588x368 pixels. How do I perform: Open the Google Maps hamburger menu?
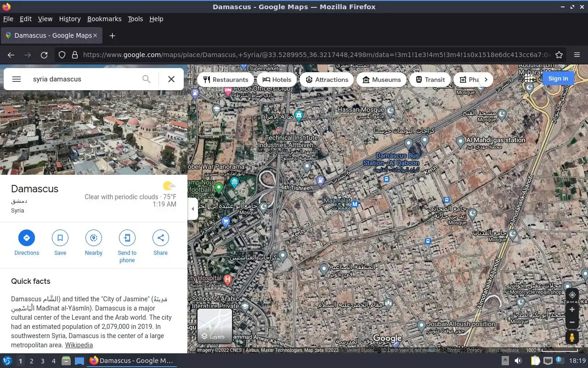[x=17, y=79]
